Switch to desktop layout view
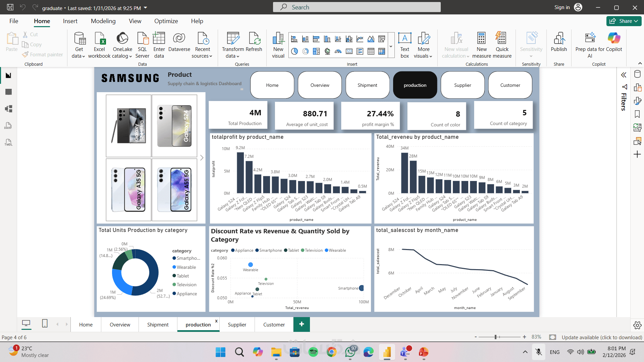This screenshot has width=644, height=362. tap(26, 323)
